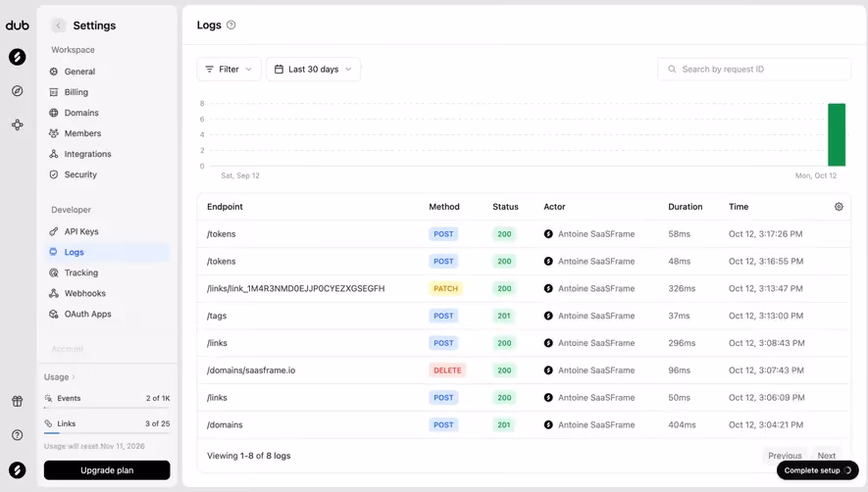Screen dimensions: 868x492
Task: Open the /domains log row
Action: tap(524, 425)
